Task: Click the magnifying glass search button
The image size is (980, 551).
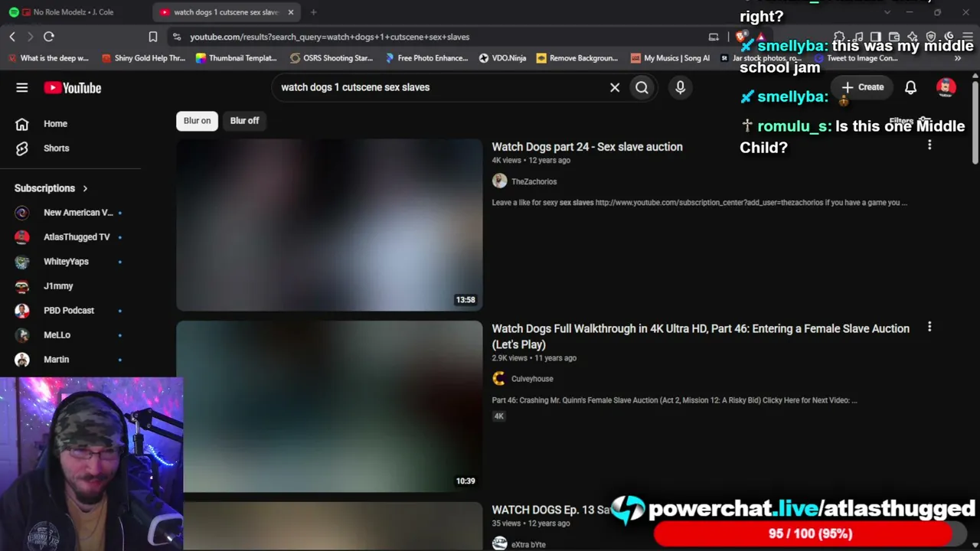Action: [x=642, y=87]
